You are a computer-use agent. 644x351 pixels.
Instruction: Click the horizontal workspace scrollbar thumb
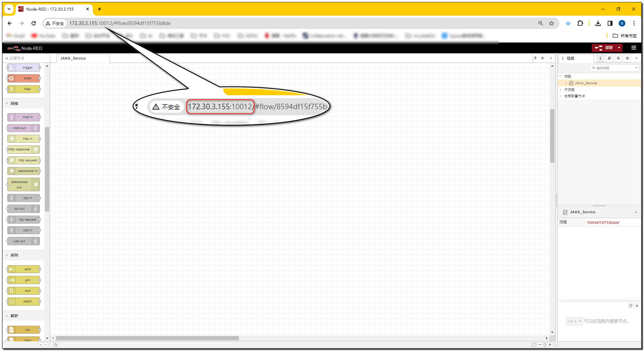(147, 338)
